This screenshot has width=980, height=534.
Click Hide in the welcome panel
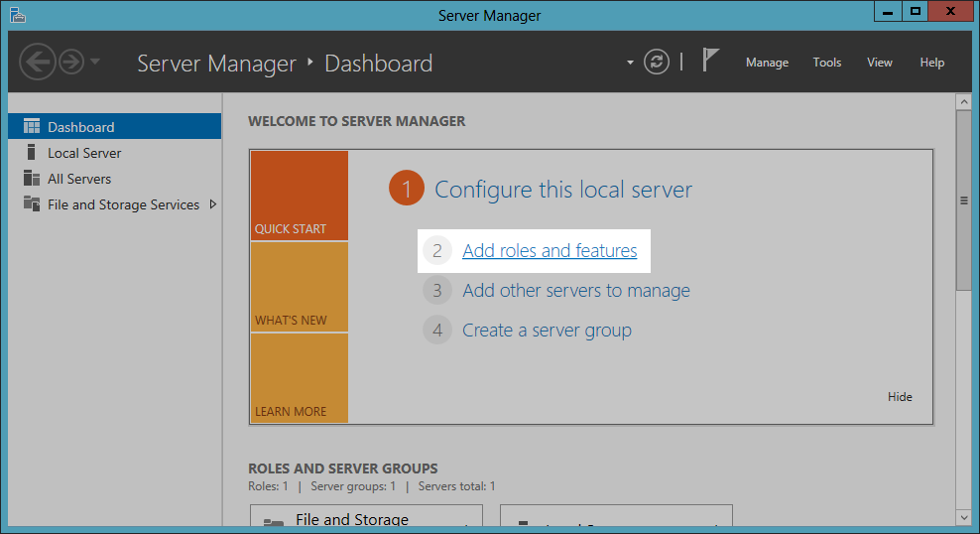coord(900,396)
